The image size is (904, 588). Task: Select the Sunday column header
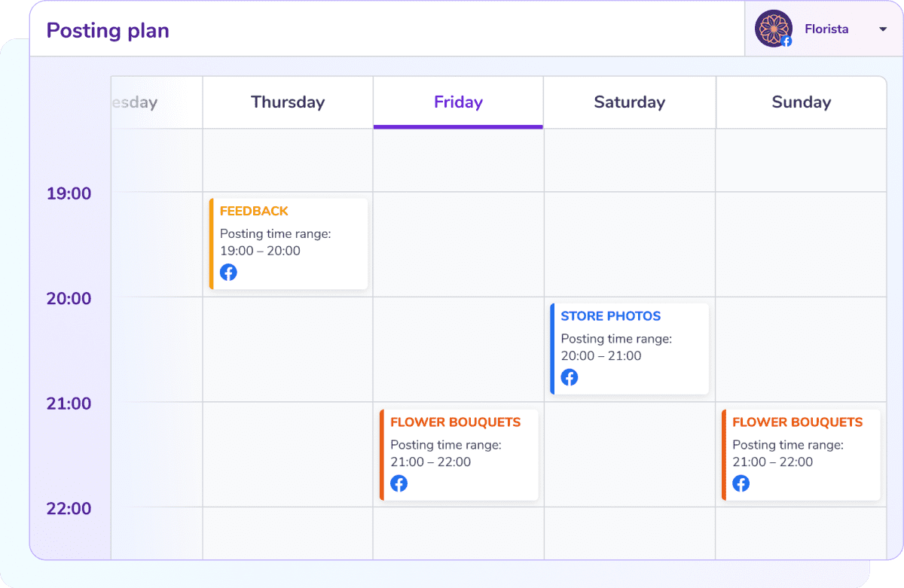pyautogui.click(x=801, y=102)
